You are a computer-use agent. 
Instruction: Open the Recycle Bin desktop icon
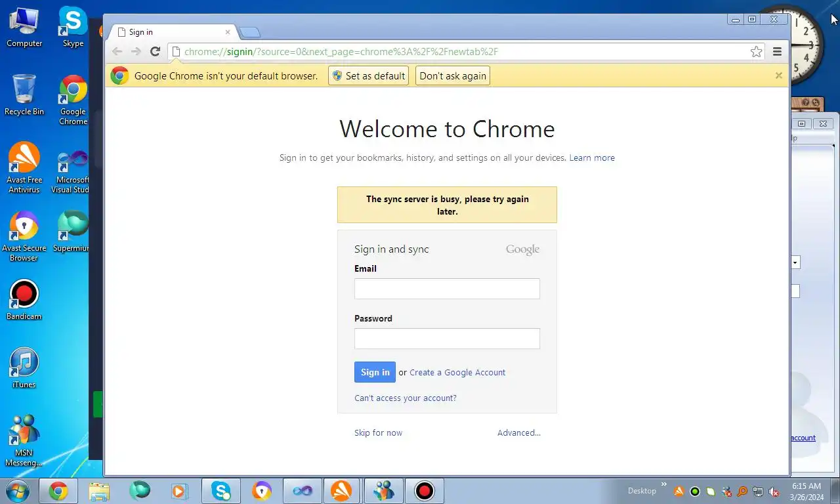coord(24,95)
